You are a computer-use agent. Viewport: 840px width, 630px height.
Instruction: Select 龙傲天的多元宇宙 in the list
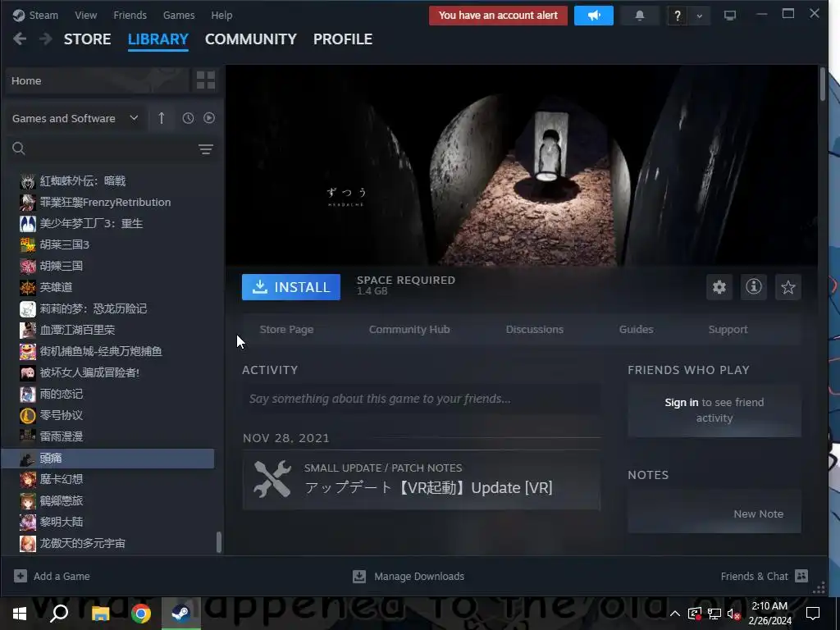click(107, 543)
